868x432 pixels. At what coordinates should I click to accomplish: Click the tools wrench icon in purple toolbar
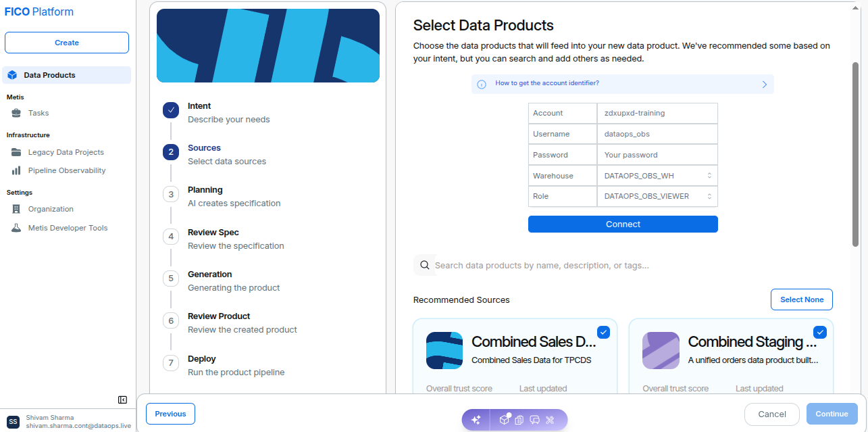click(x=550, y=420)
